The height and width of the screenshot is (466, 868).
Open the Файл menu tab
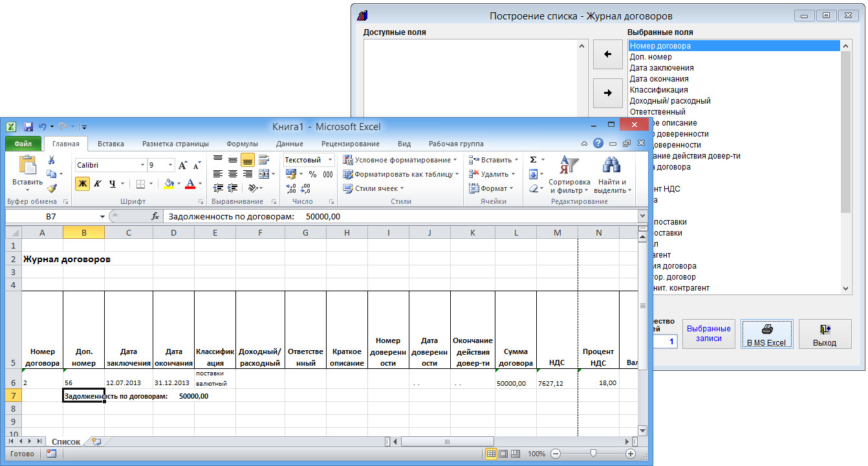(23, 144)
